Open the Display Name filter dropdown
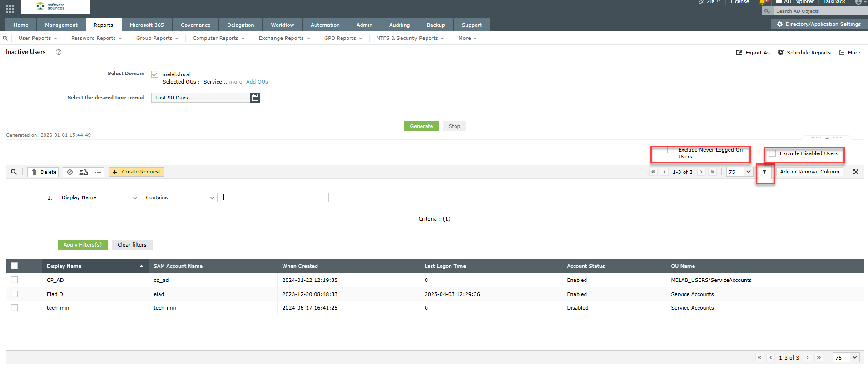Image resolution: width=868 pixels, height=390 pixels. [99, 197]
